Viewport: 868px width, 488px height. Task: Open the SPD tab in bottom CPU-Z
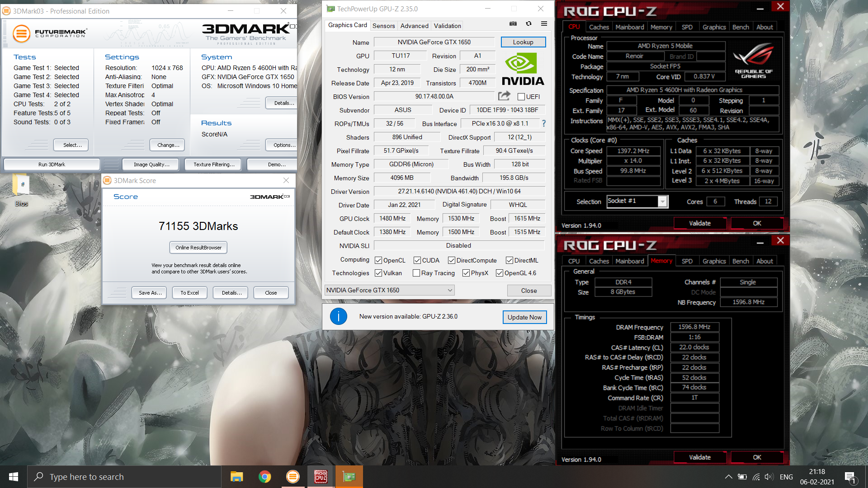tap(687, 261)
